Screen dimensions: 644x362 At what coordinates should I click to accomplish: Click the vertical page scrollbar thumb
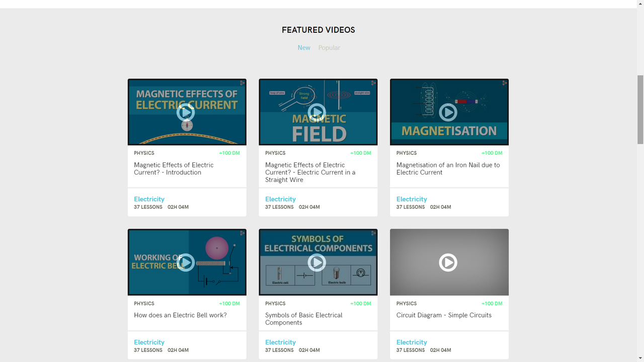click(x=640, y=109)
